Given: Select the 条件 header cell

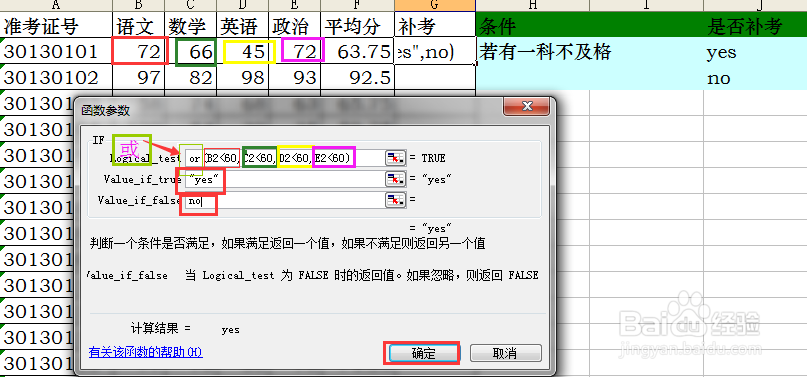Looking at the screenshot, I should 533,25.
